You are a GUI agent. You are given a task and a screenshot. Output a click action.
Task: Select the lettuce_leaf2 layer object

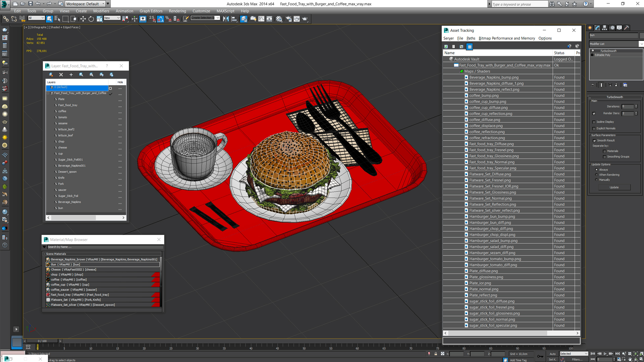(66, 129)
